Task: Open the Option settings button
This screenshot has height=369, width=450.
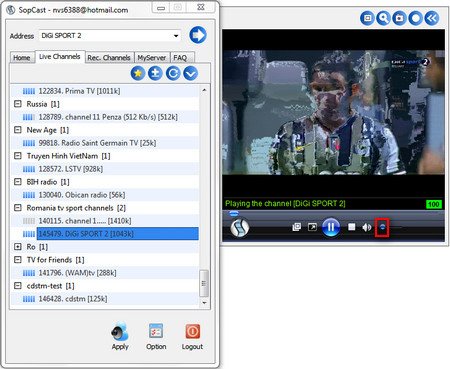Action: tap(156, 336)
